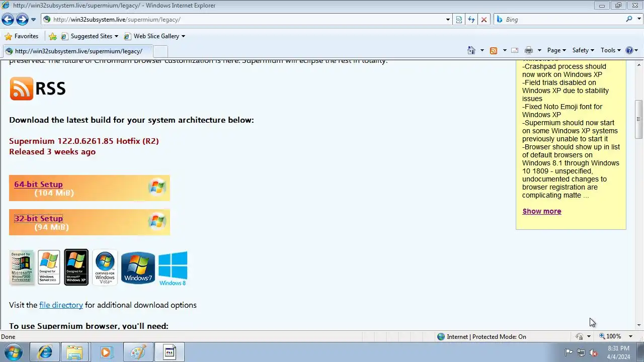
Task: Download the 32-bit Setup link
Action: click(x=38, y=219)
